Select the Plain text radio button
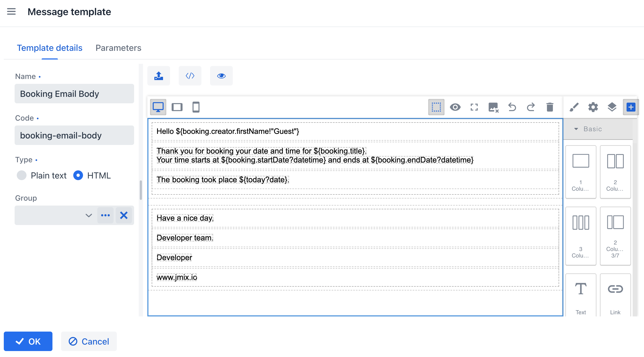Viewport: 644px width, 357px height. point(22,176)
